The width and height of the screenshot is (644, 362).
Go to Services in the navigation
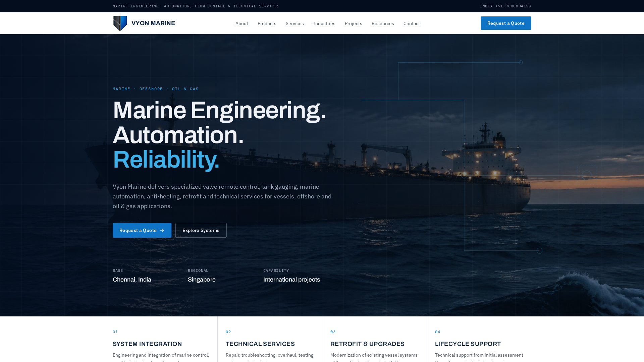[x=295, y=23]
